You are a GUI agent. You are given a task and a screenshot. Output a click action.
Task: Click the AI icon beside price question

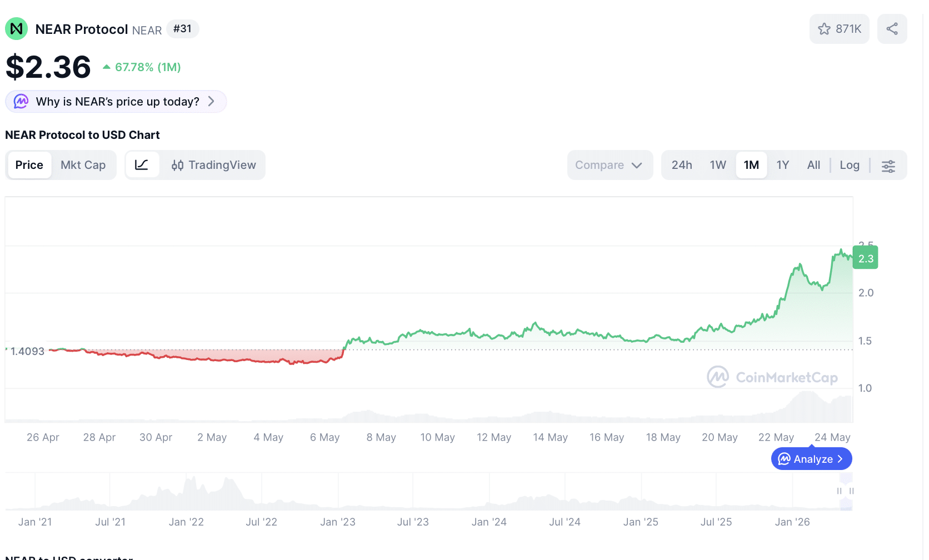[x=21, y=102]
